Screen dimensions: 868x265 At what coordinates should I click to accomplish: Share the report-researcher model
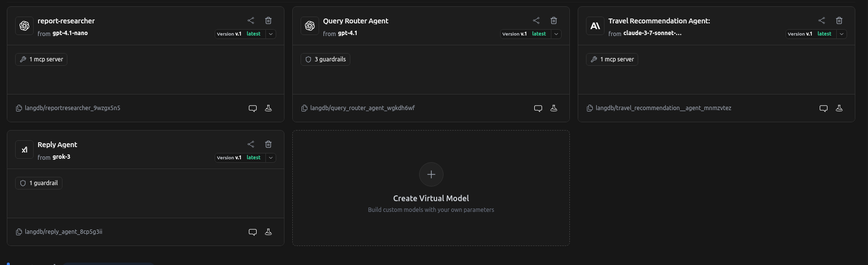point(251,20)
